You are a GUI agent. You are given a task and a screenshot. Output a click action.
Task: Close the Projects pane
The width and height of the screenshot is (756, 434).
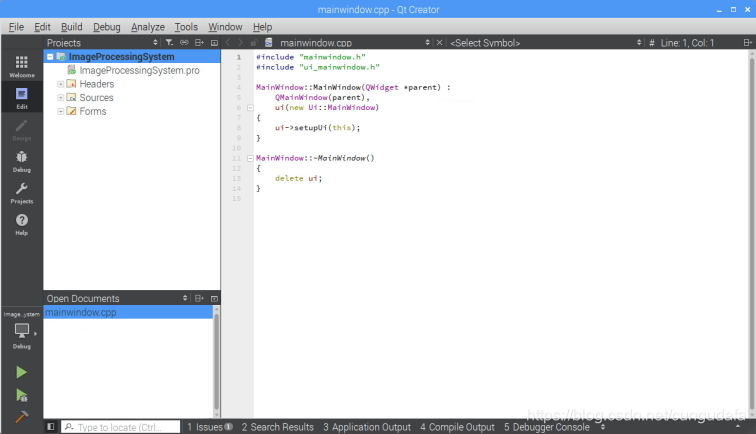tap(214, 42)
